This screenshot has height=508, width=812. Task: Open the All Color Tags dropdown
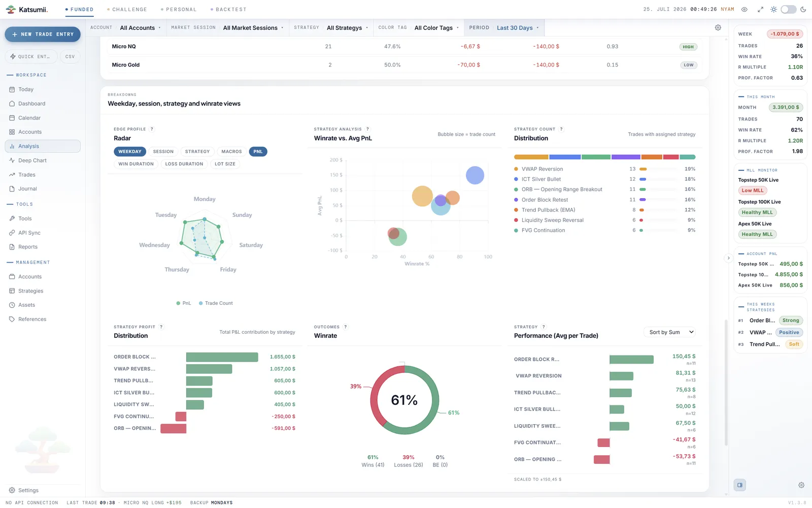tap(436, 28)
